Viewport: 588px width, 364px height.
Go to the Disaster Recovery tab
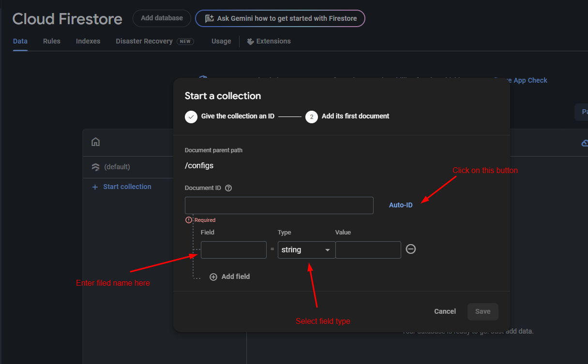[144, 41]
